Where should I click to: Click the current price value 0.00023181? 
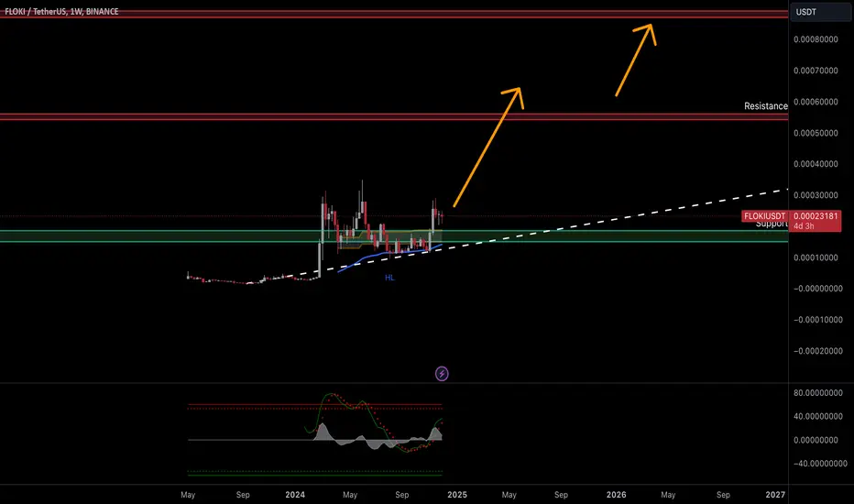pyautogui.click(x=816, y=216)
